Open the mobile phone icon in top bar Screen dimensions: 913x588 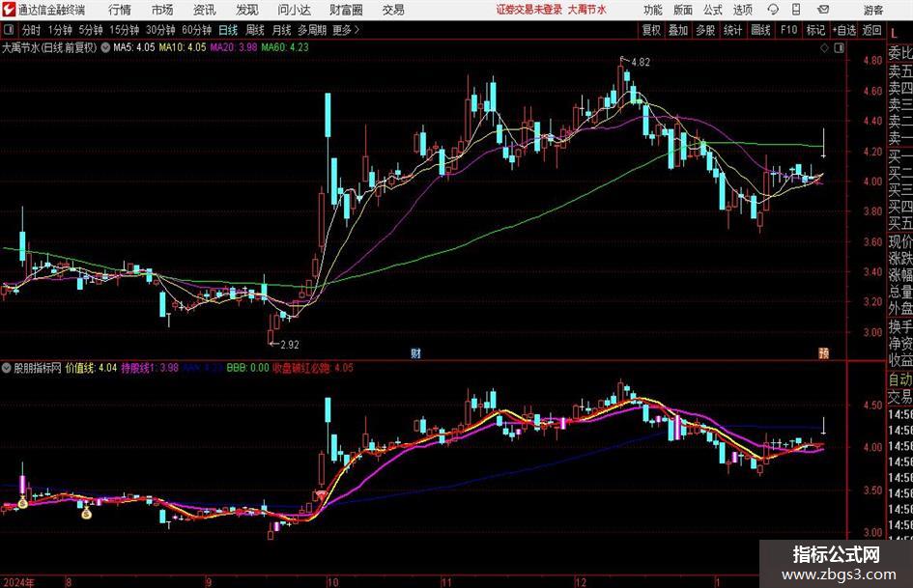pos(796,10)
